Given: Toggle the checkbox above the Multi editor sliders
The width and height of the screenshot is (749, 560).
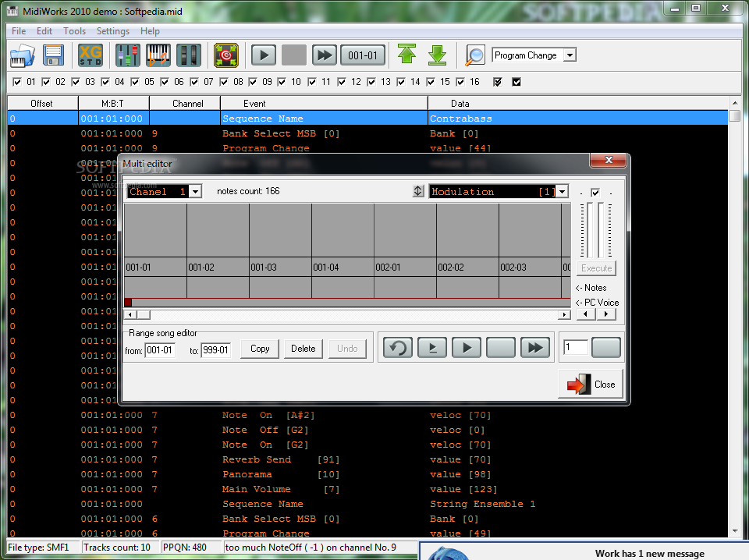Looking at the screenshot, I should coord(595,193).
